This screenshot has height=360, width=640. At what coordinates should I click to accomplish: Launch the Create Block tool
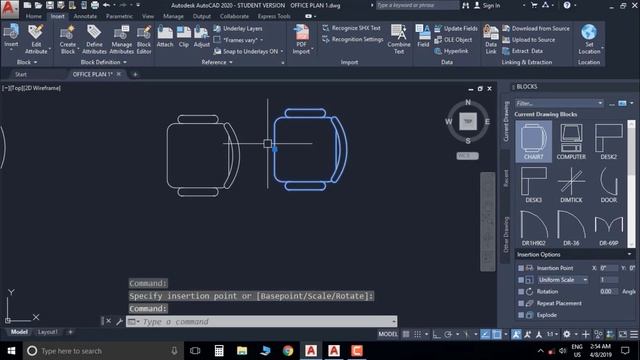coord(68,39)
